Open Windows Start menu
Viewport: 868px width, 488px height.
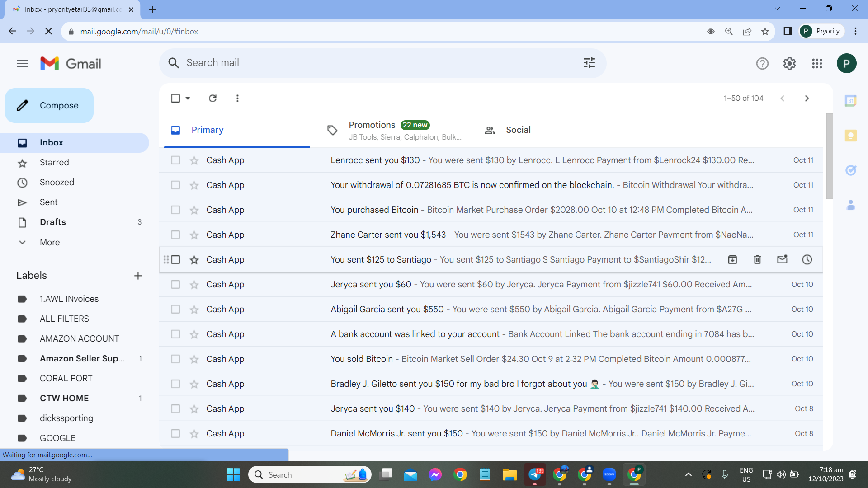(x=233, y=474)
